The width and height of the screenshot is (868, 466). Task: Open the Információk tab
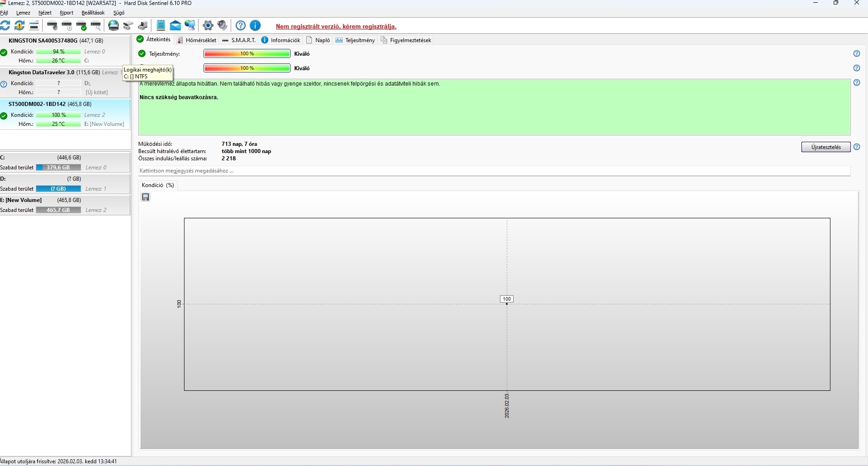[281, 40]
